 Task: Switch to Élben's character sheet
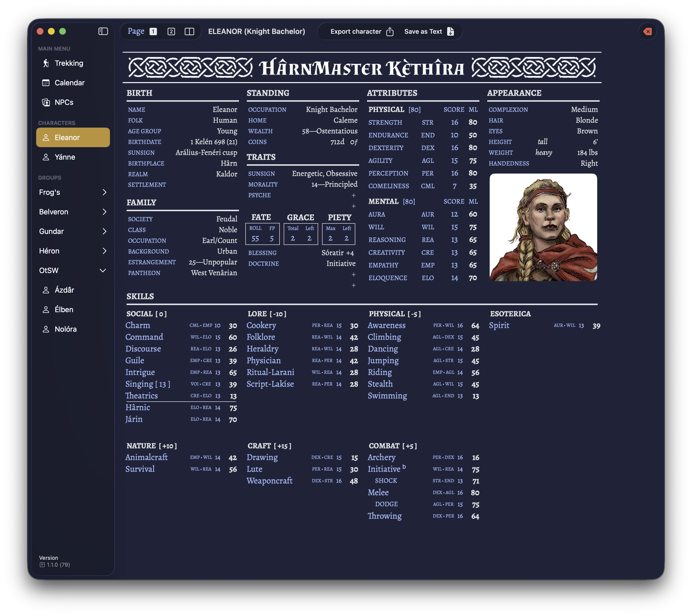point(64,309)
